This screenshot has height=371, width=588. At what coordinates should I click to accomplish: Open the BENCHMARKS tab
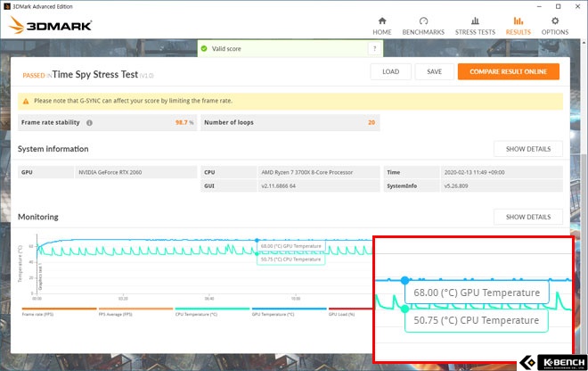423,26
